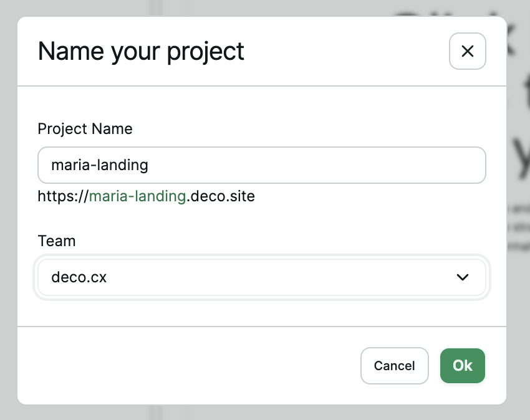This screenshot has width=530, height=420.
Task: Click the Name your project dialog title
Action: coord(140,51)
